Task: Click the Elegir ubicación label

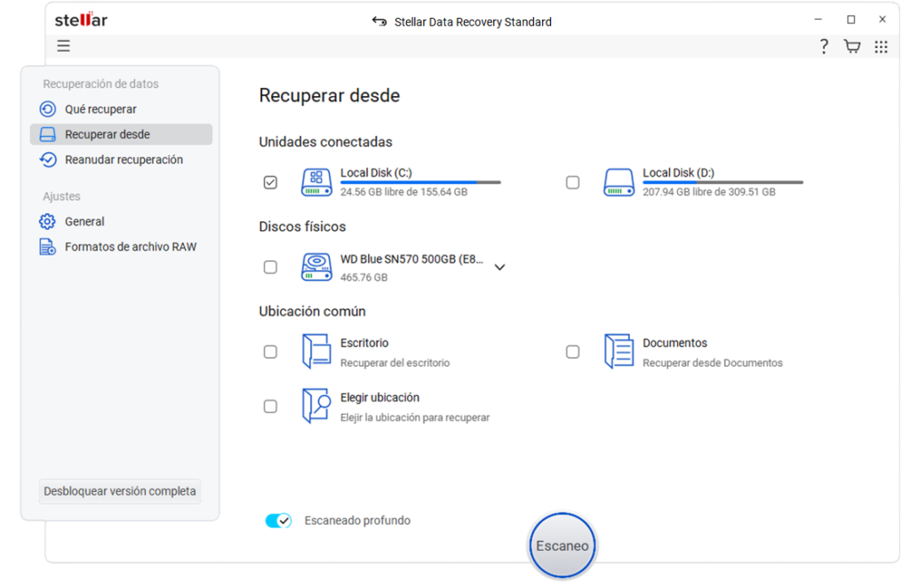Action: click(379, 397)
